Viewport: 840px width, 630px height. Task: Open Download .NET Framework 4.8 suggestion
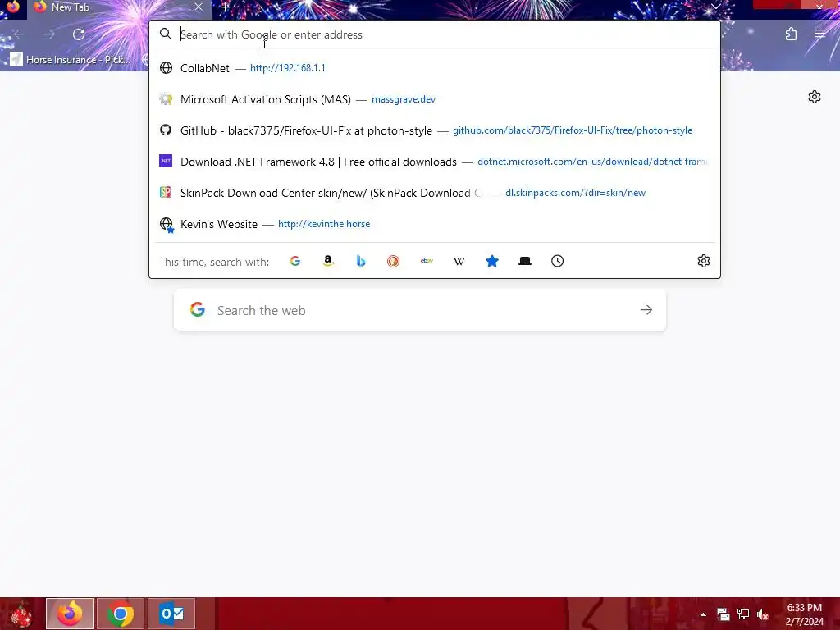435,162
